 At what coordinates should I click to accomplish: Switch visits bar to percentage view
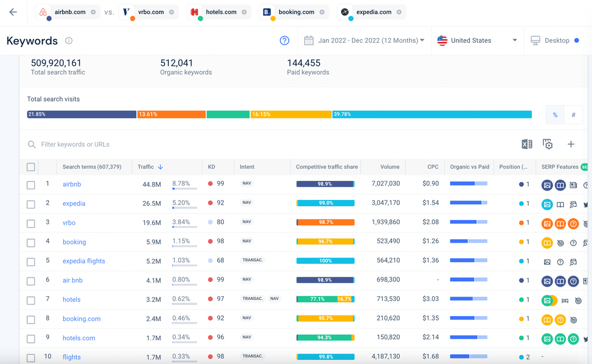pos(555,114)
